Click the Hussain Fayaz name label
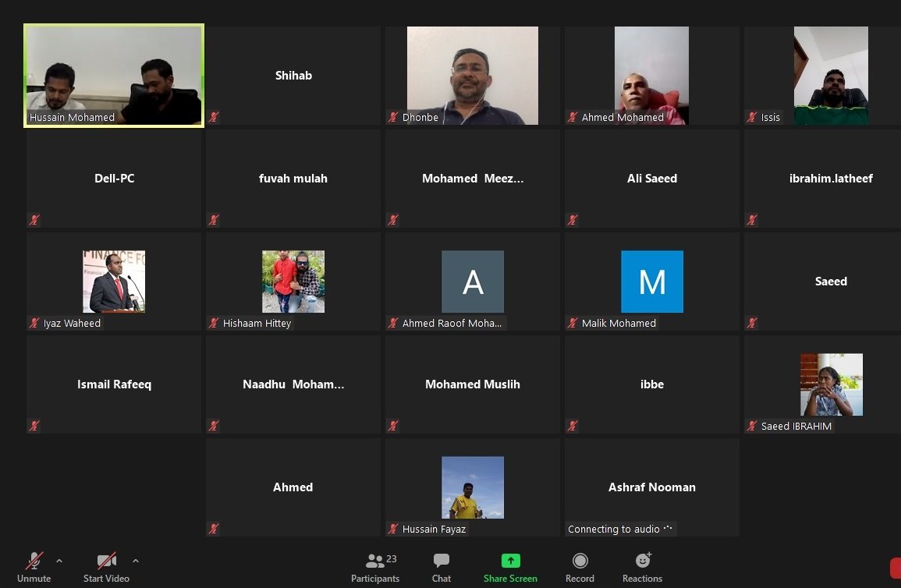This screenshot has height=588, width=901. (x=435, y=529)
